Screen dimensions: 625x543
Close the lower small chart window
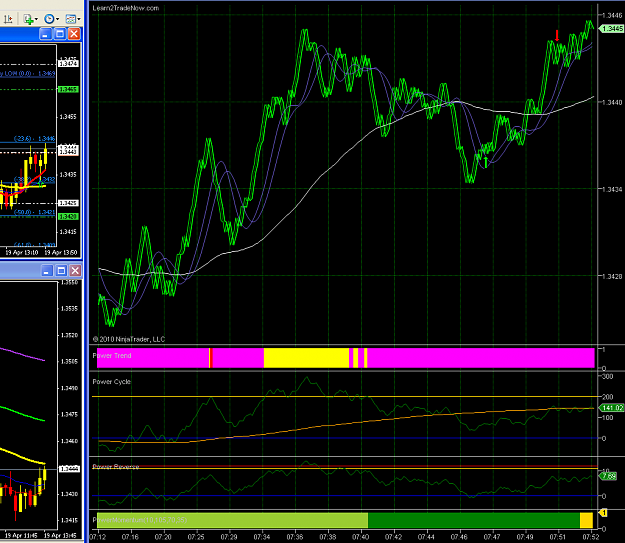click(75, 271)
